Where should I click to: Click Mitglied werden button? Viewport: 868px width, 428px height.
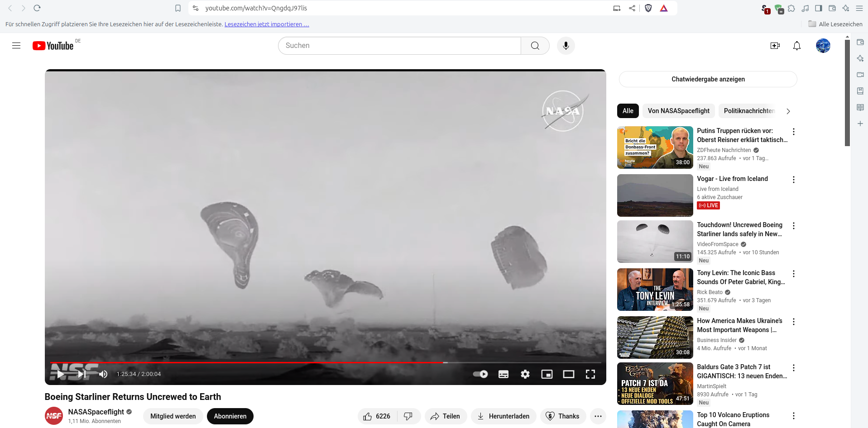(x=173, y=416)
